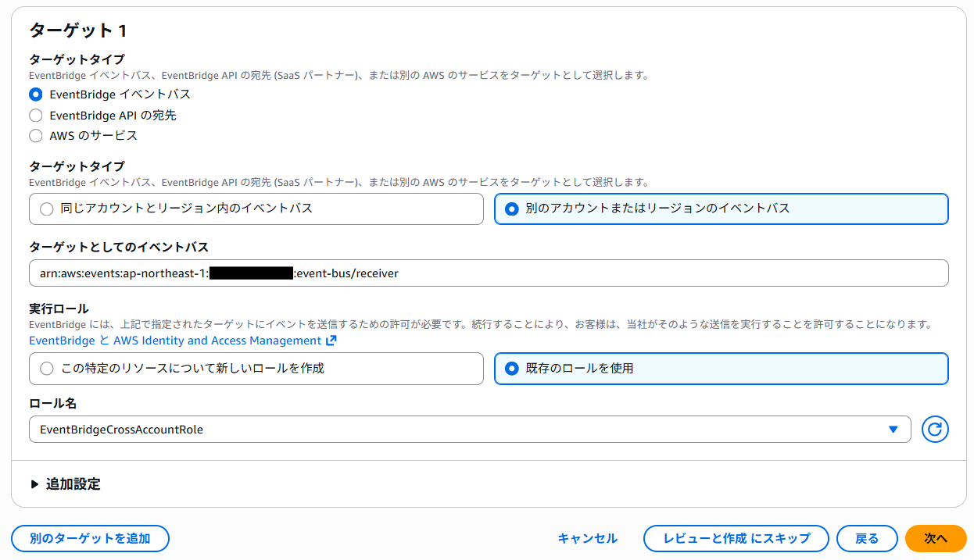
Task: Select EventBridge API の宛先 radio option
Action: tap(35, 115)
